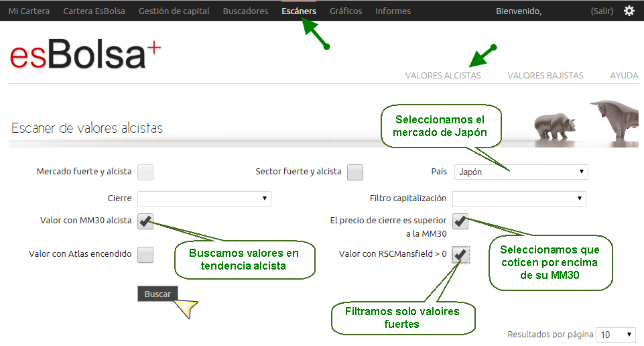644x346 pixels.
Task: Uncheck Valor con MM30 alcista
Action: coord(145,221)
